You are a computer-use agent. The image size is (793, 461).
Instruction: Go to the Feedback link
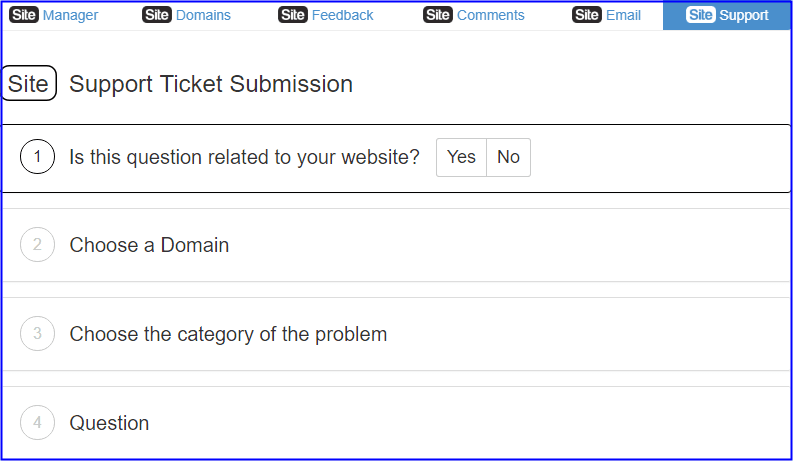click(342, 15)
